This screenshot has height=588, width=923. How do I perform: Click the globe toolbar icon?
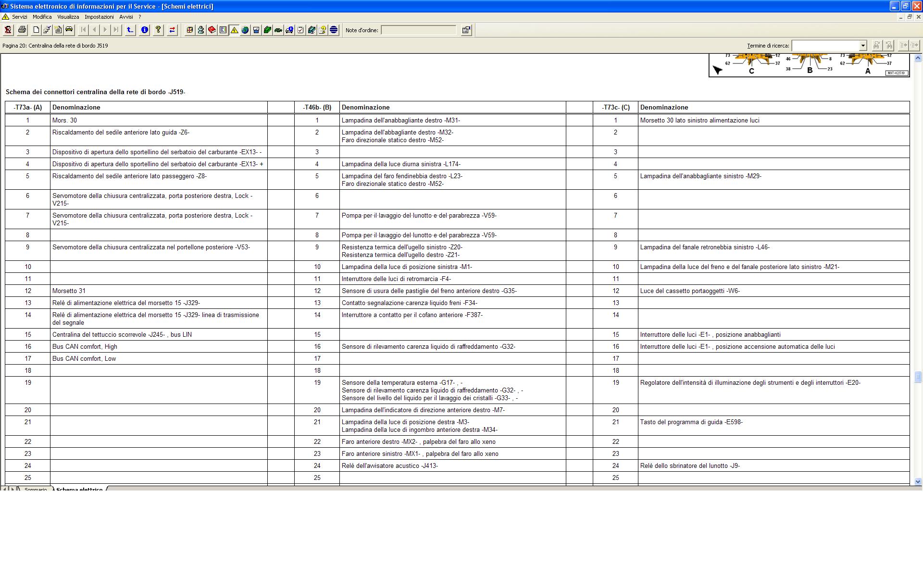pos(245,30)
